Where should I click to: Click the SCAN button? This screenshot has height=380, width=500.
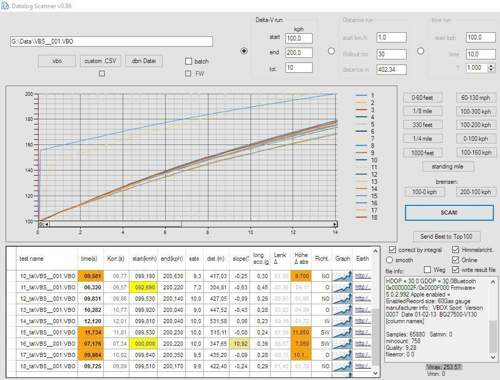coord(449,213)
